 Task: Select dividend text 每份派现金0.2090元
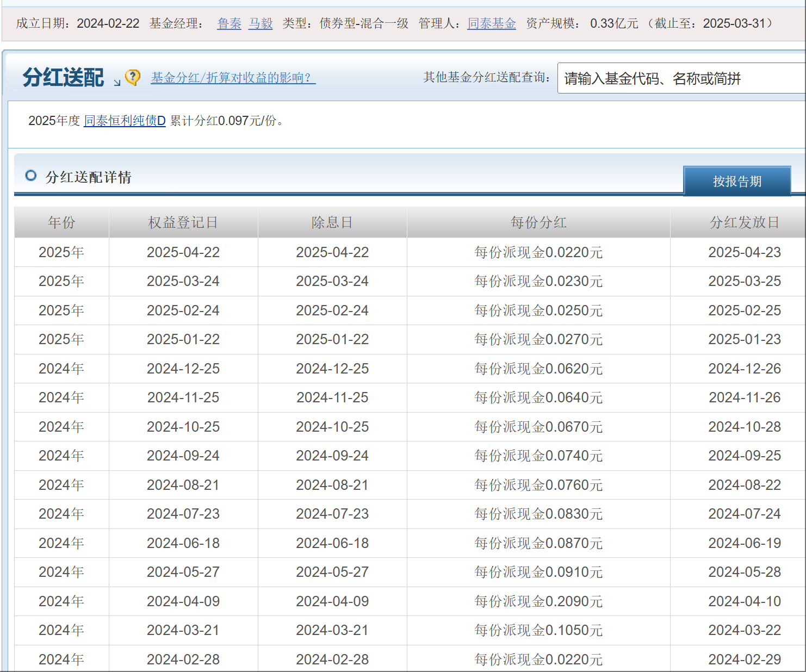pyautogui.click(x=538, y=601)
